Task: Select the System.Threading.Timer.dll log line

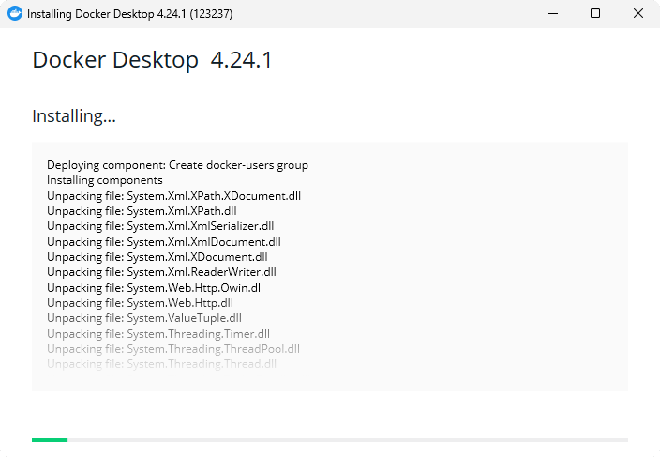Action: [x=158, y=334]
